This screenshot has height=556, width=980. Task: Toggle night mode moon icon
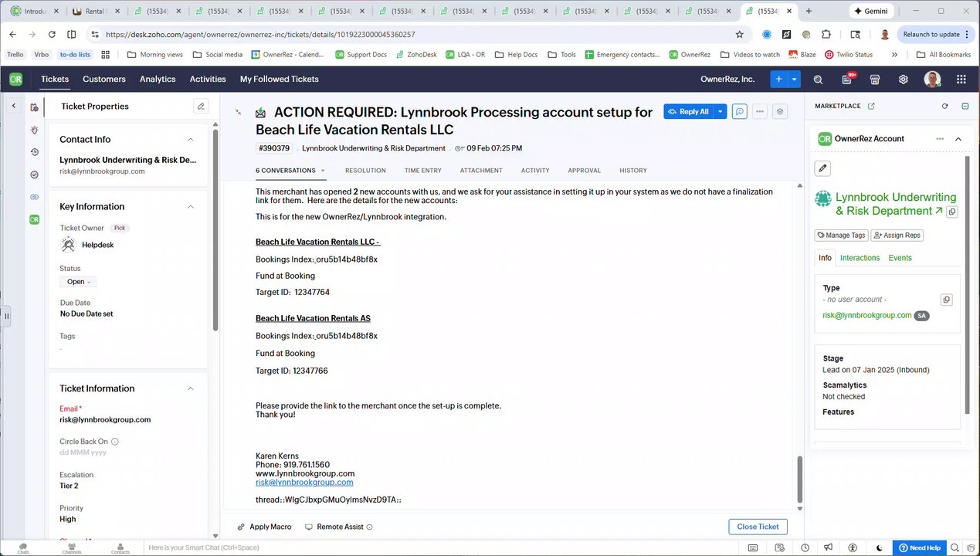coord(878,548)
